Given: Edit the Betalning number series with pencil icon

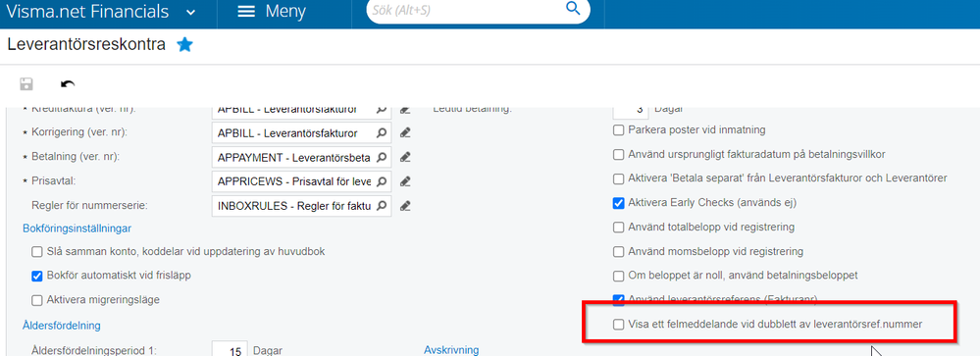Looking at the screenshot, I should (x=405, y=157).
